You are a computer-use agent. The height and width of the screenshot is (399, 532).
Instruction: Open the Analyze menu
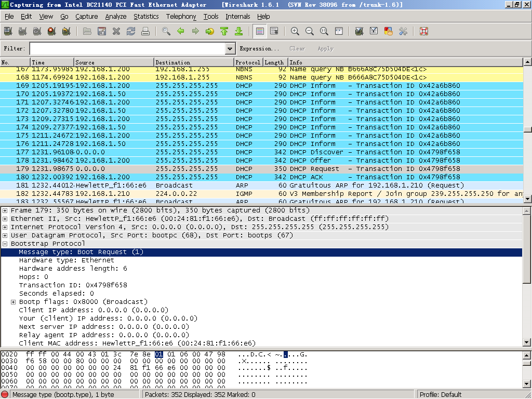(x=116, y=16)
